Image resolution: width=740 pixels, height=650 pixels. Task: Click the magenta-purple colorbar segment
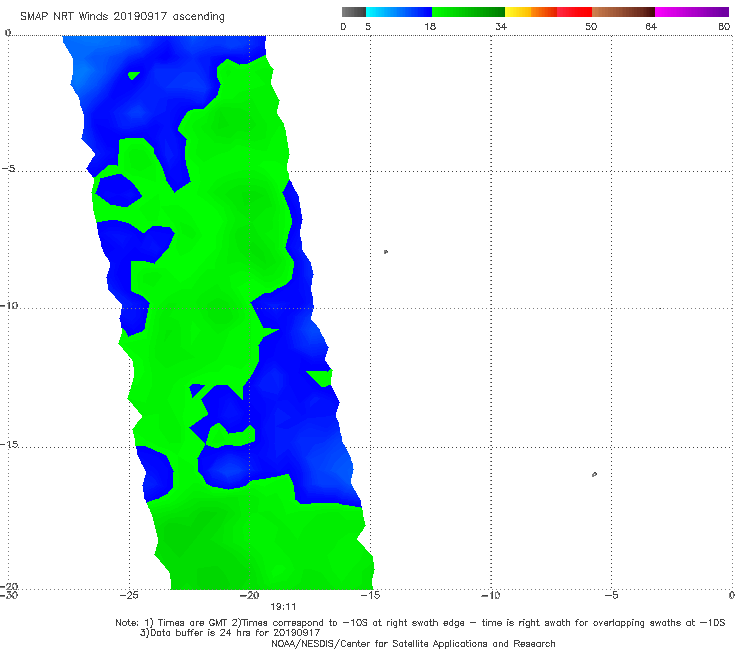point(692,12)
